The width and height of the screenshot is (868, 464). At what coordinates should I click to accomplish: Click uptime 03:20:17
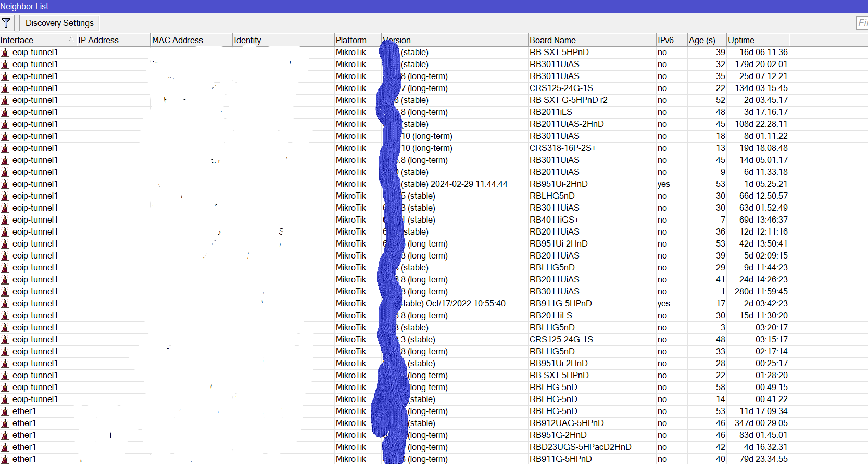coord(772,327)
